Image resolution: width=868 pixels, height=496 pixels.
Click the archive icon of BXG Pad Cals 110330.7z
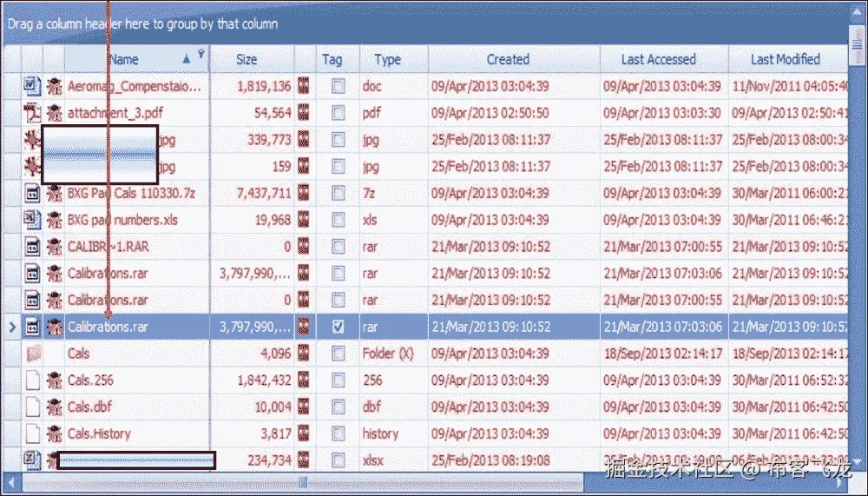click(x=32, y=193)
